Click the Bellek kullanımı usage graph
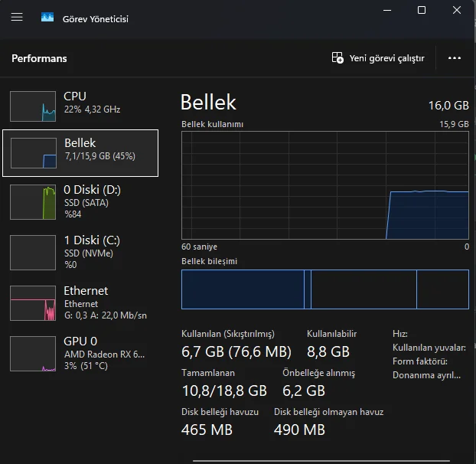 pyautogui.click(x=324, y=185)
